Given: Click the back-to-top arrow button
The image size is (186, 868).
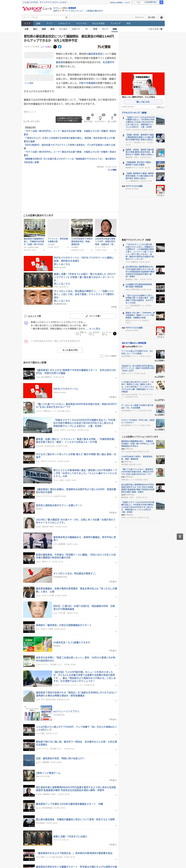Looking at the screenshot, I should [x=180, y=536].
